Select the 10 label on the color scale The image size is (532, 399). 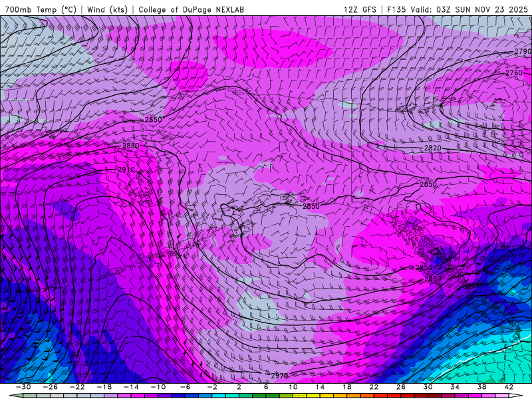[293, 387]
